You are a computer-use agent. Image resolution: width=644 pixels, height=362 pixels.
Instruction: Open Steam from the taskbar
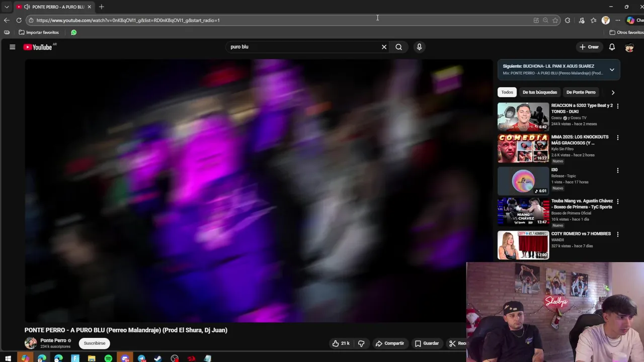pos(158,358)
